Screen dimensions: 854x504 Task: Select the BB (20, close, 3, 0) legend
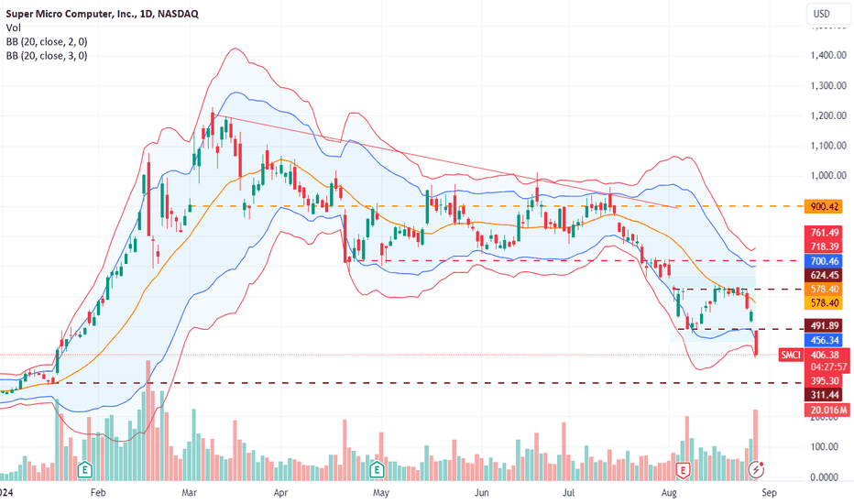tap(47, 56)
